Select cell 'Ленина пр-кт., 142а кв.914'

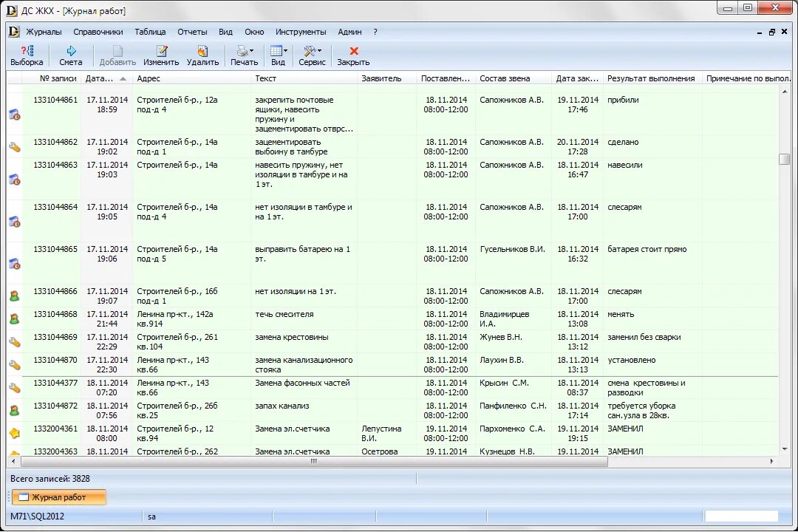[x=191, y=318]
